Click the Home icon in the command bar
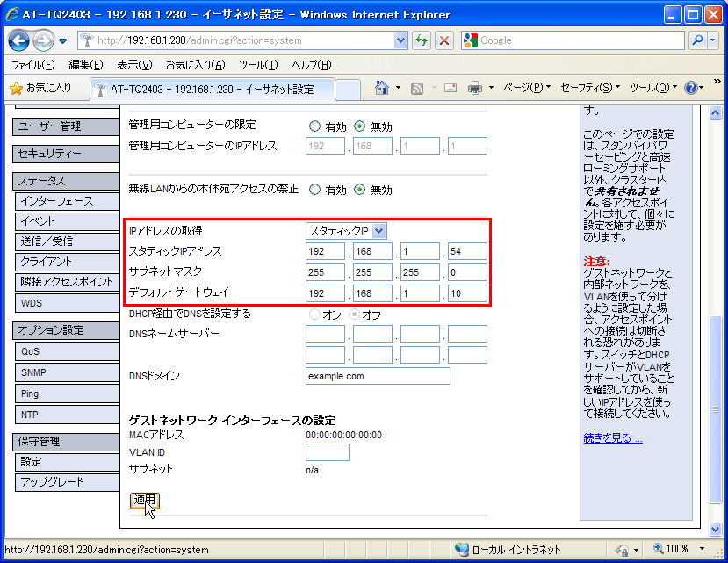728x563 pixels. (x=382, y=88)
